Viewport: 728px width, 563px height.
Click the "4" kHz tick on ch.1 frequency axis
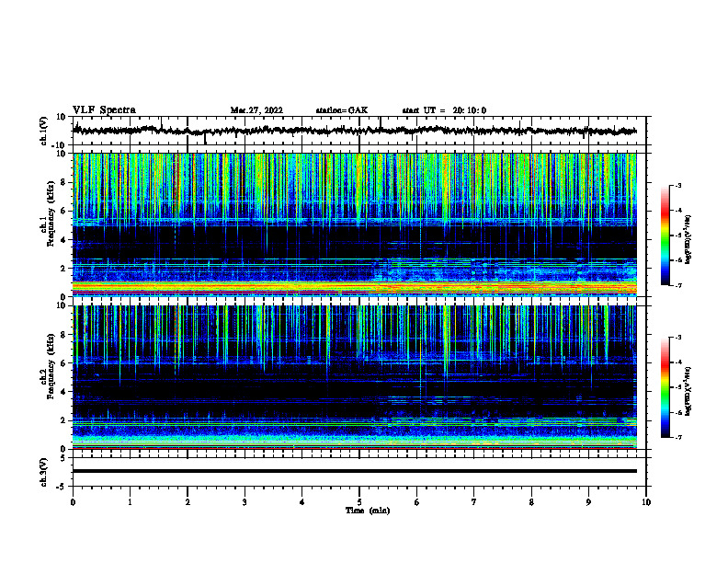click(x=63, y=240)
